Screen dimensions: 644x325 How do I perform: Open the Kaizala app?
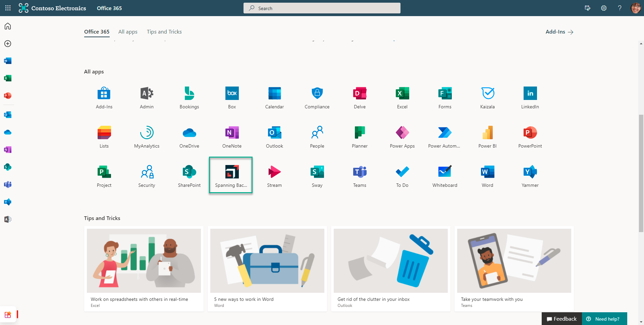(x=487, y=97)
